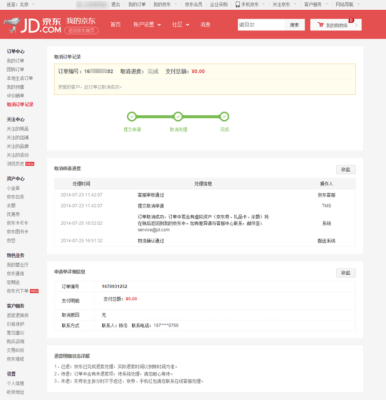This screenshot has width=386, height=400.
Task: Open 浏览历史 in the sidebar
Action: pyautogui.click(x=15, y=164)
